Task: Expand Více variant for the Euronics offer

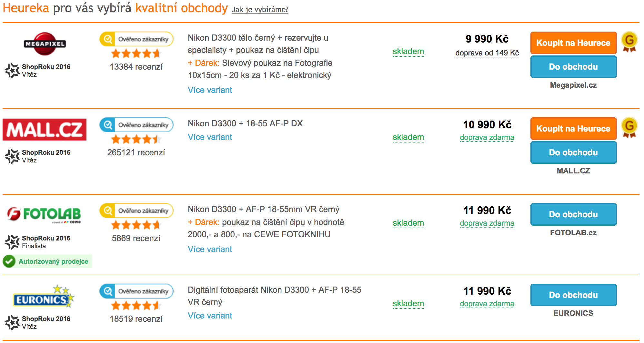Action: tap(210, 316)
